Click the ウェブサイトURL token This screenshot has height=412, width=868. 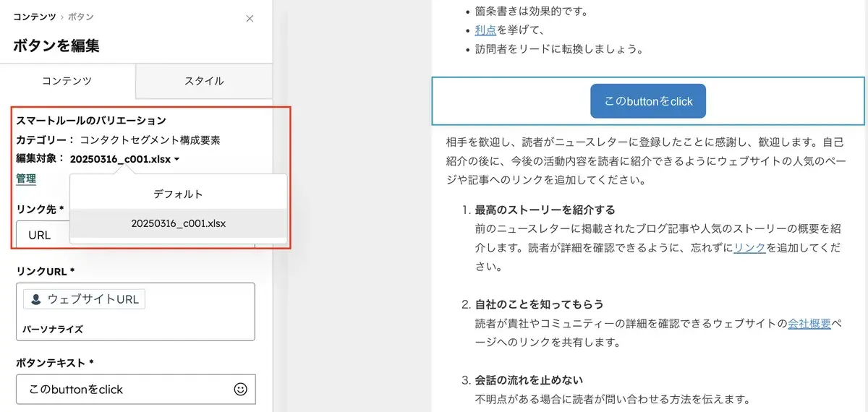tap(84, 299)
